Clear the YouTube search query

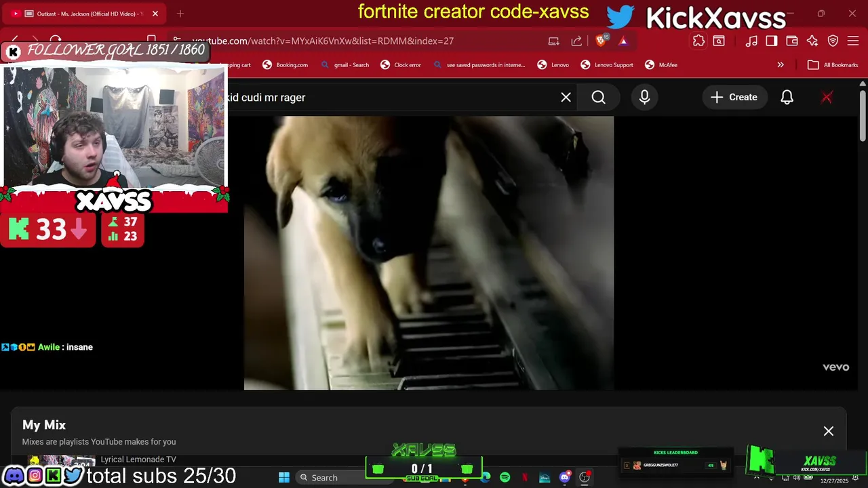click(x=566, y=98)
